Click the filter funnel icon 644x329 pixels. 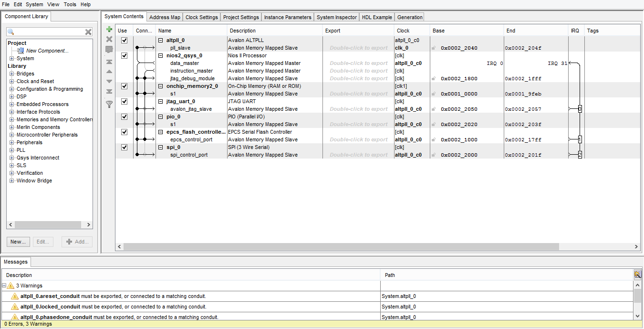[x=109, y=104]
